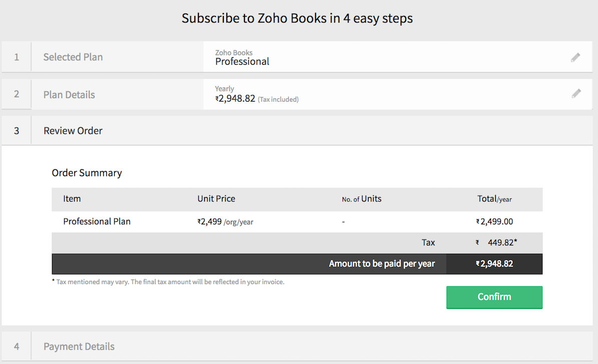Screen dimensions: 598x364
Task: Click the pencil icon beside Plan Details
Action: [x=576, y=93]
